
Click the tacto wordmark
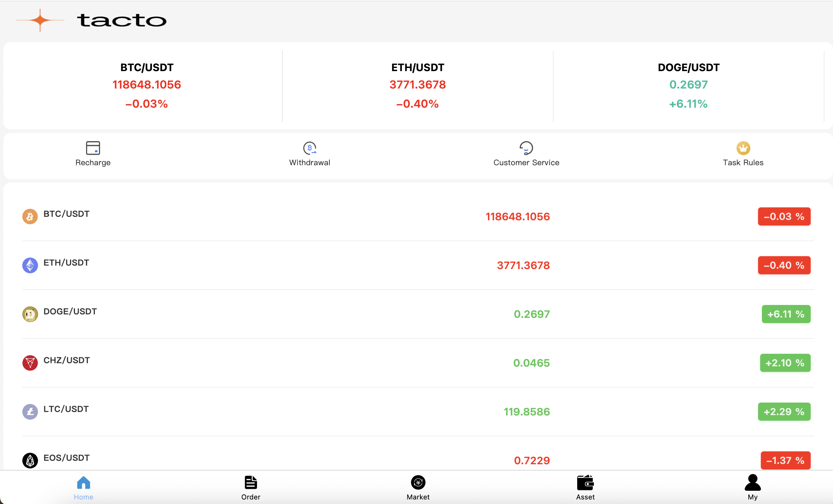tap(122, 20)
